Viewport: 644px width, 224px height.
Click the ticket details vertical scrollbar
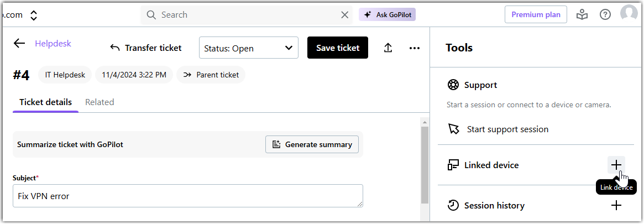[x=425, y=165]
